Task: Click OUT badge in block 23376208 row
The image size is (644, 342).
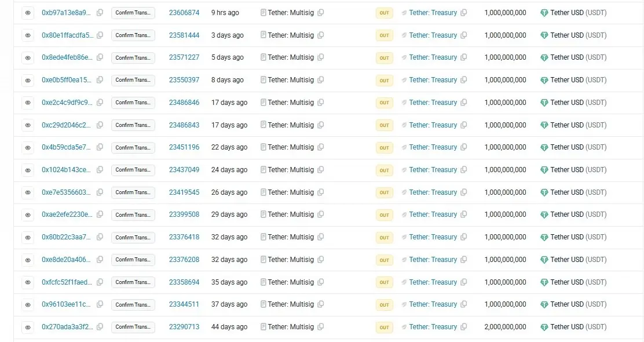Action: pos(384,260)
